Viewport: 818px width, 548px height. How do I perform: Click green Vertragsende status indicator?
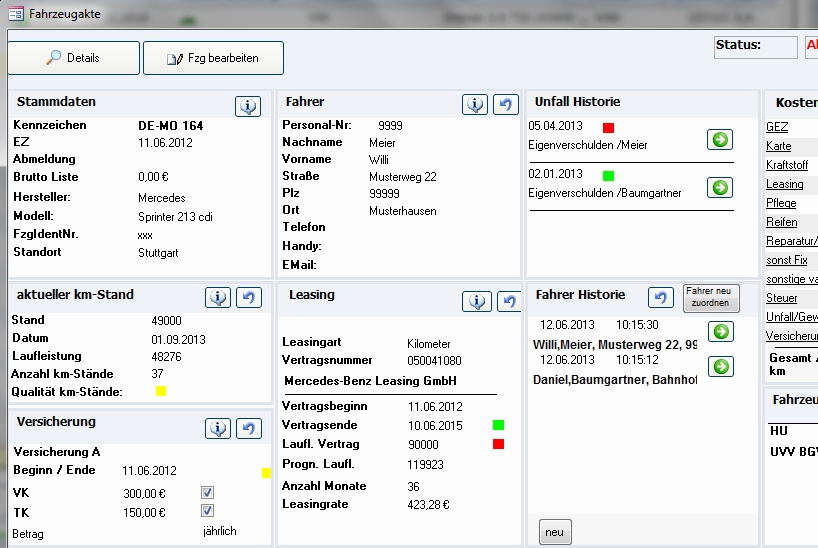498,425
